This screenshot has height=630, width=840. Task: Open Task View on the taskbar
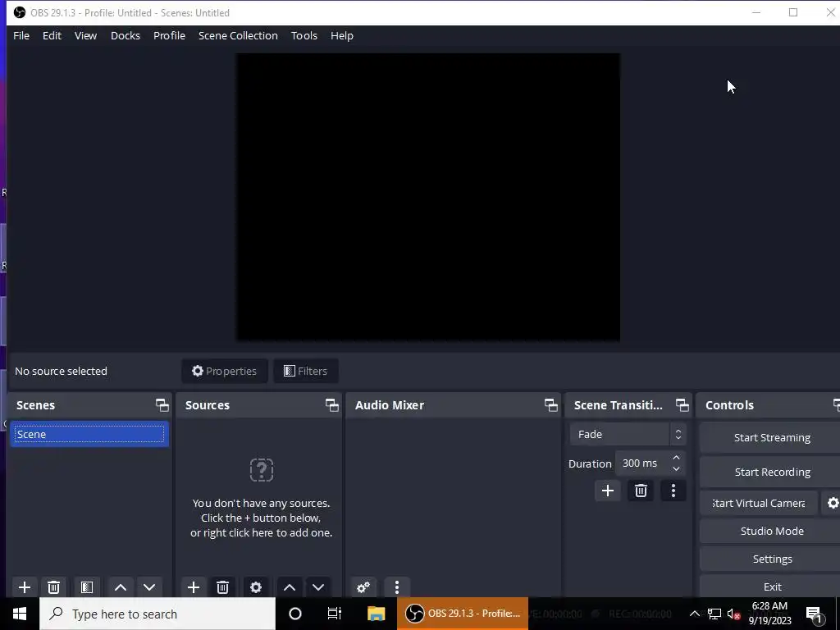click(x=335, y=614)
